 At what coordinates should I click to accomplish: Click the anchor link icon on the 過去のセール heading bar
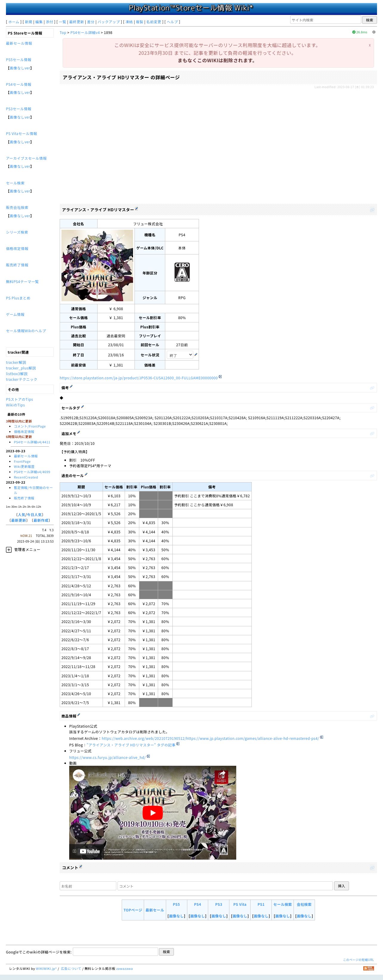point(372,476)
